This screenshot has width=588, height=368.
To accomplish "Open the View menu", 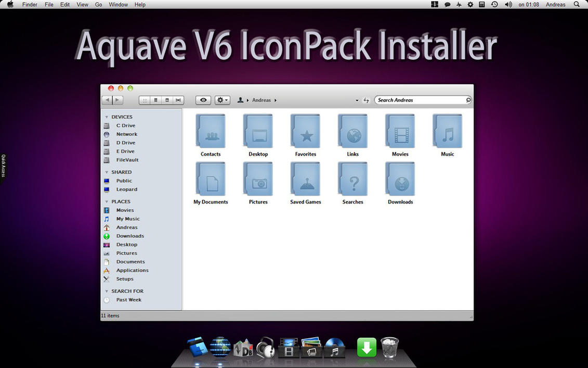I will [x=82, y=5].
